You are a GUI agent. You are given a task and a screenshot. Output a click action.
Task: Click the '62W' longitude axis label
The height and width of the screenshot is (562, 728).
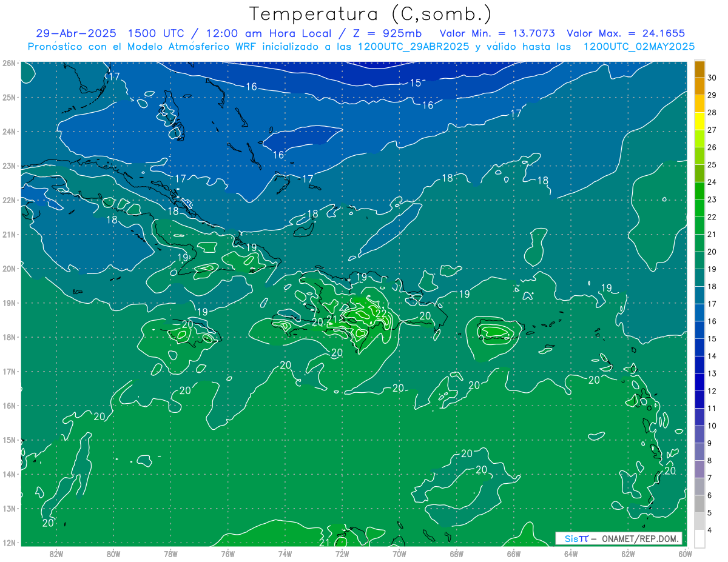click(x=628, y=554)
